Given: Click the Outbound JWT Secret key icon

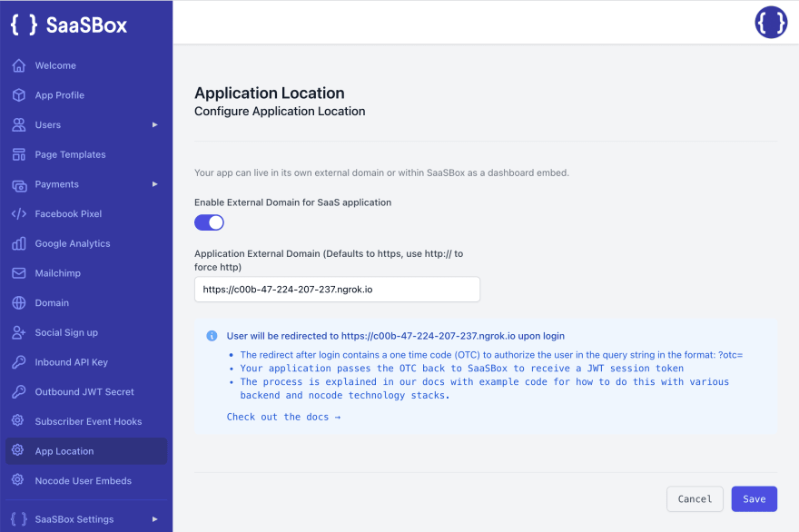Looking at the screenshot, I should pyautogui.click(x=19, y=392).
